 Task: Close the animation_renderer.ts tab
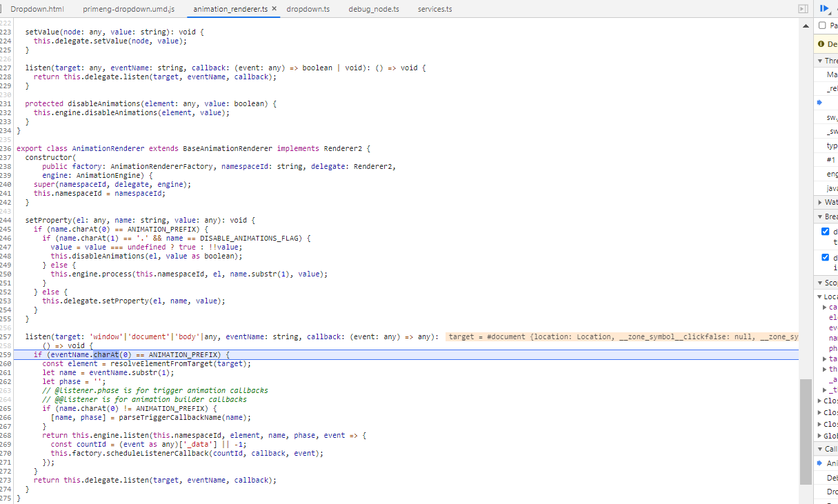pyautogui.click(x=273, y=10)
